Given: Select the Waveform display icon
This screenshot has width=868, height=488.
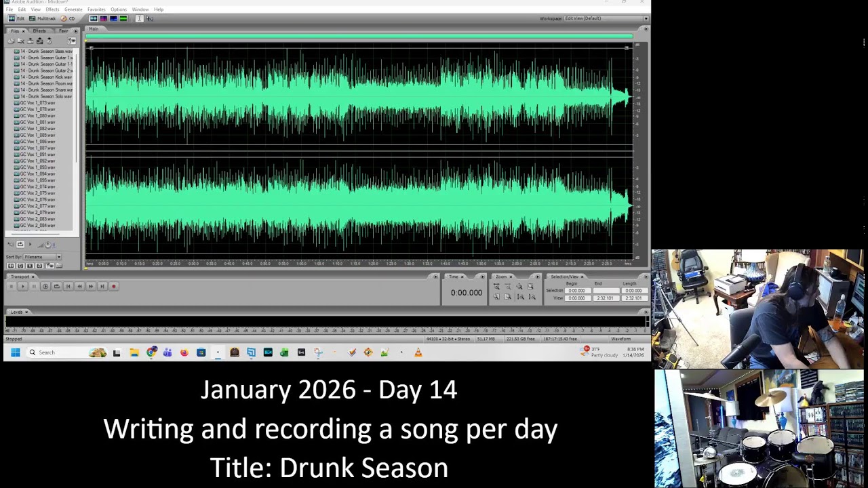Looking at the screenshot, I should pos(94,18).
